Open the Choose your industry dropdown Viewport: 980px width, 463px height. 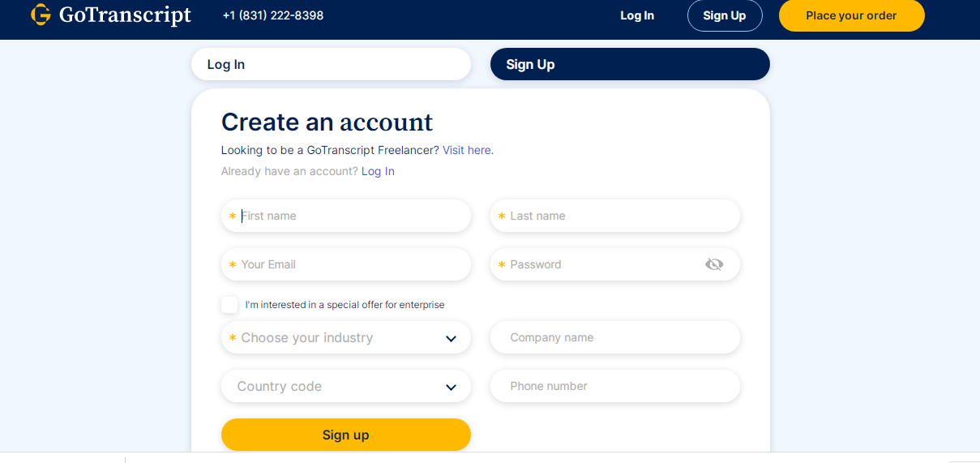(332, 338)
